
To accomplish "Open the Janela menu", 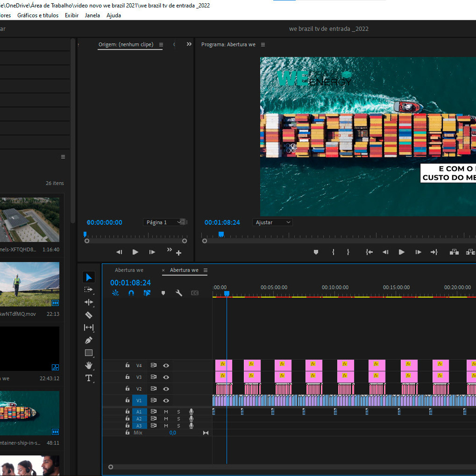I will pyautogui.click(x=92, y=15).
